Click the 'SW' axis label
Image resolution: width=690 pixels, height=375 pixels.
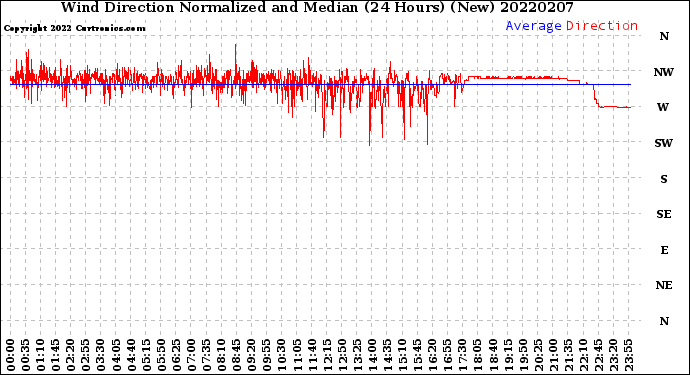pos(664,143)
